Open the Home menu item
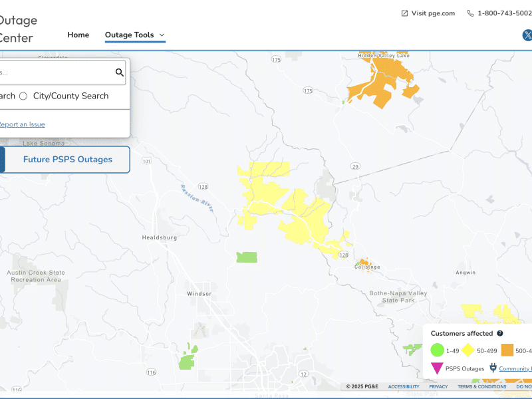 (78, 35)
